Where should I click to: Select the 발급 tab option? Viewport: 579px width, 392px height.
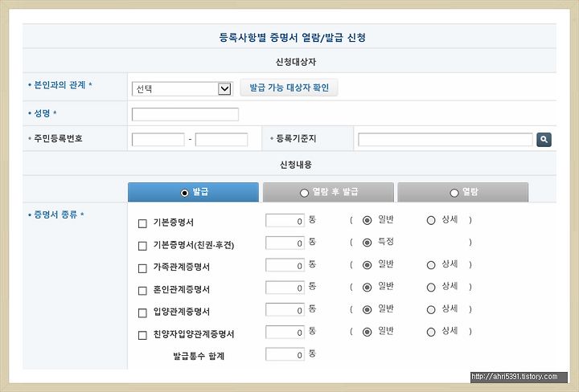point(193,192)
